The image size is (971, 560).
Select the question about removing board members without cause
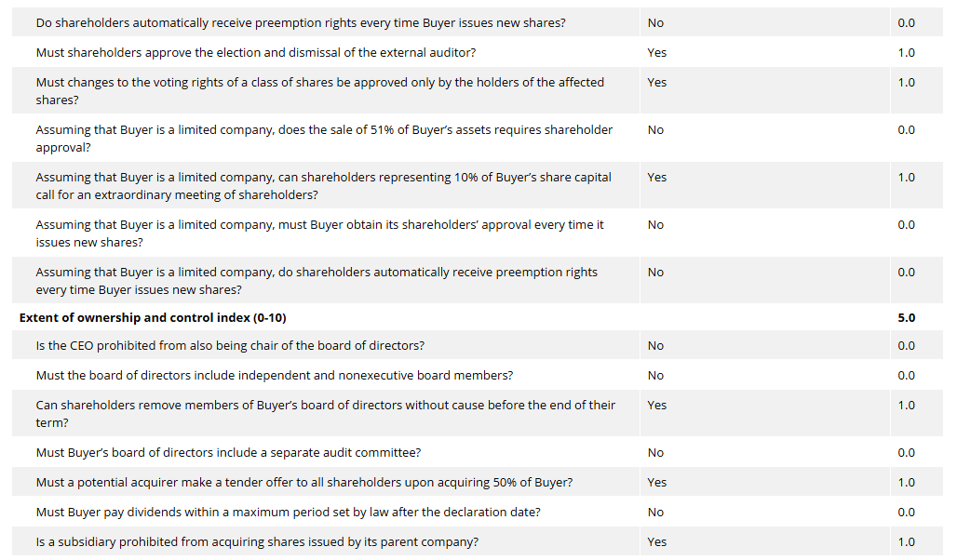coord(325,414)
